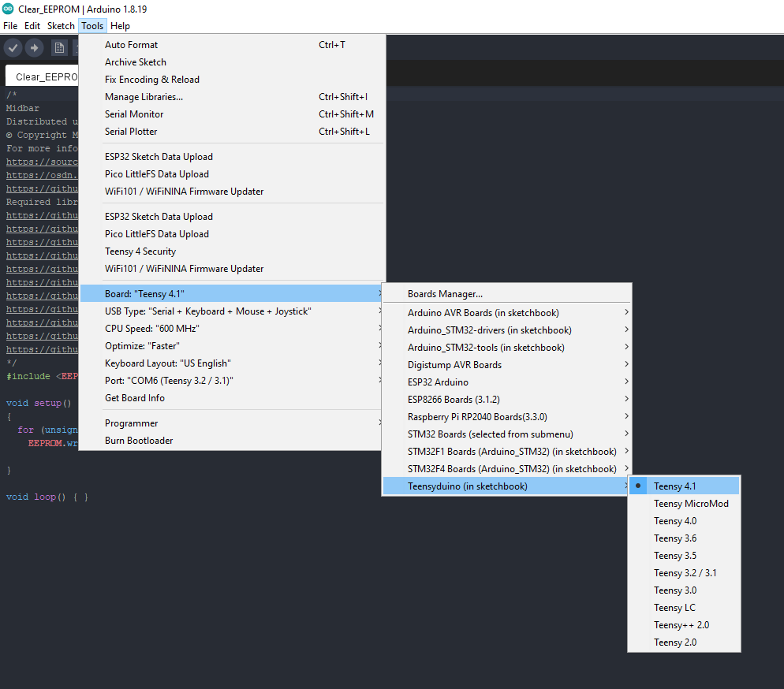This screenshot has width=784, height=689.
Task: Expand Digistump AVR Boards submenu
Action: coord(506,365)
